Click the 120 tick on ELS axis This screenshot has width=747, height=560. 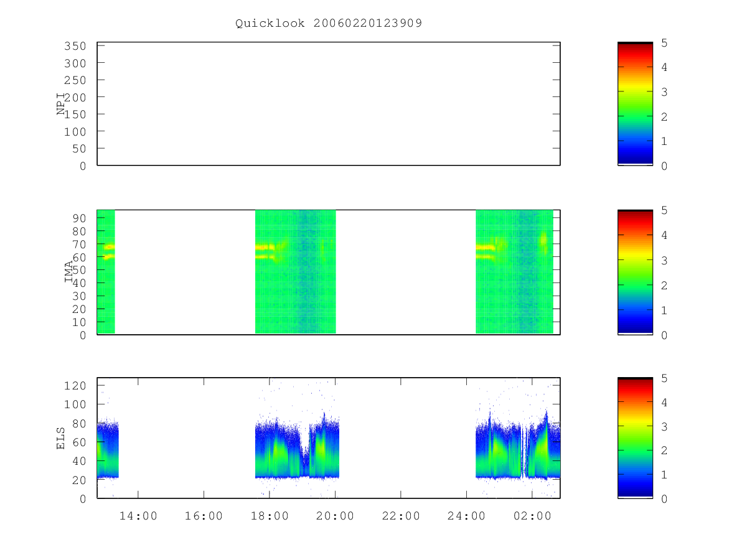75,386
